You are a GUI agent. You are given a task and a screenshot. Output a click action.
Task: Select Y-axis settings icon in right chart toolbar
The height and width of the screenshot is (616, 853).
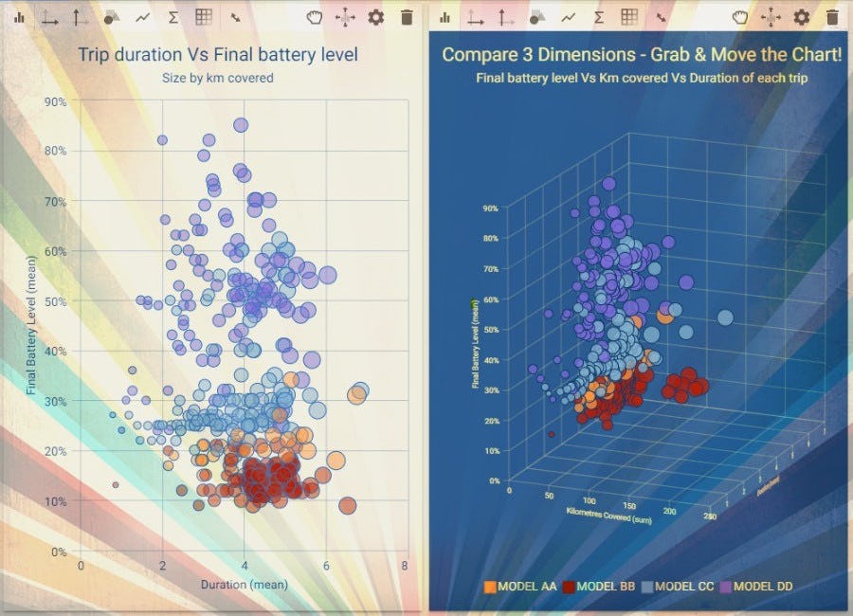click(x=506, y=17)
